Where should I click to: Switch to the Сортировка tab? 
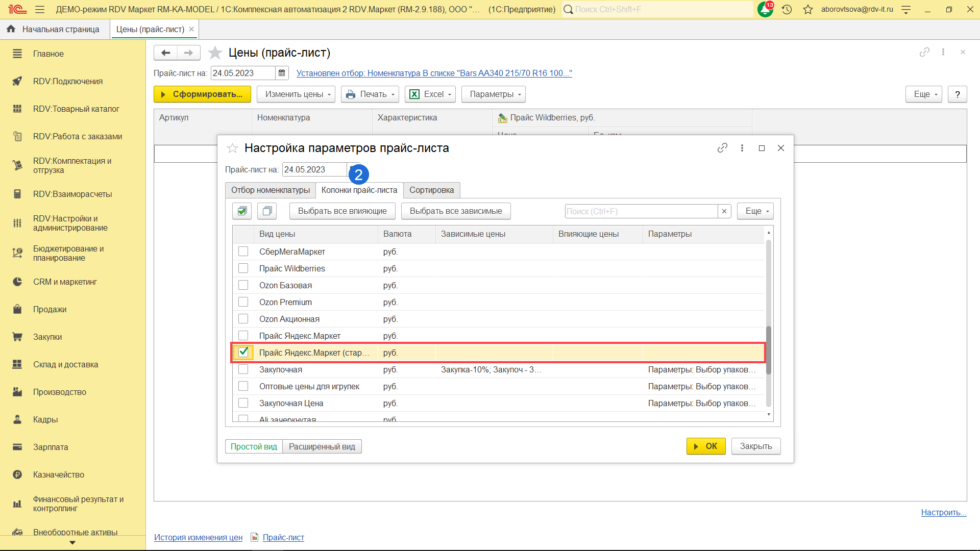(x=431, y=190)
